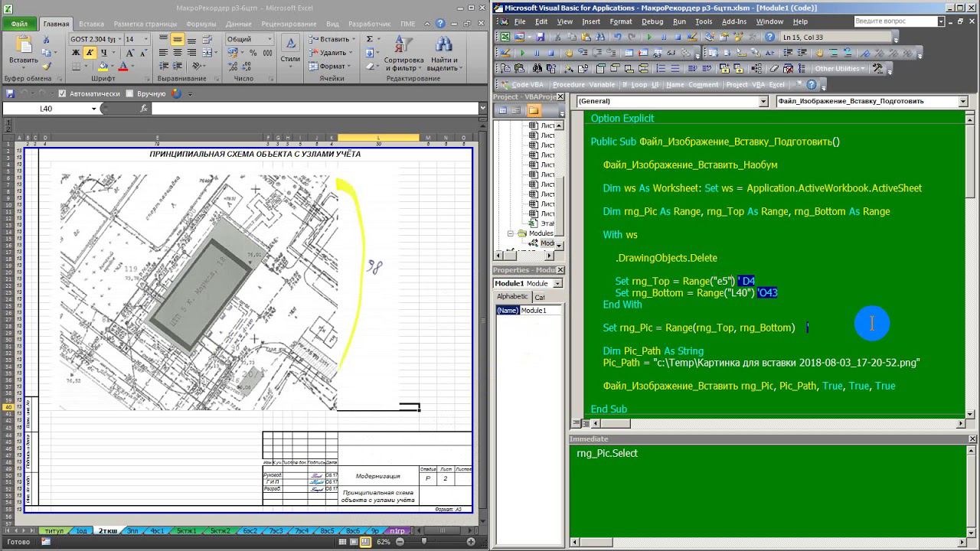Enable the Автоматически checkbox
Viewport: 980px width, 551px height.
pos(62,93)
